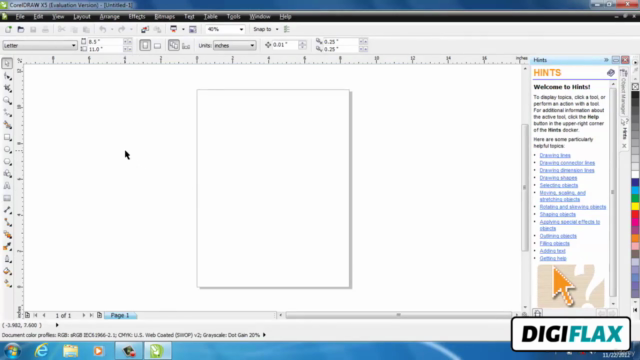Open Drawing connector lines hint link
Viewport: 640px width, 360px height.
pyautogui.click(x=567, y=163)
